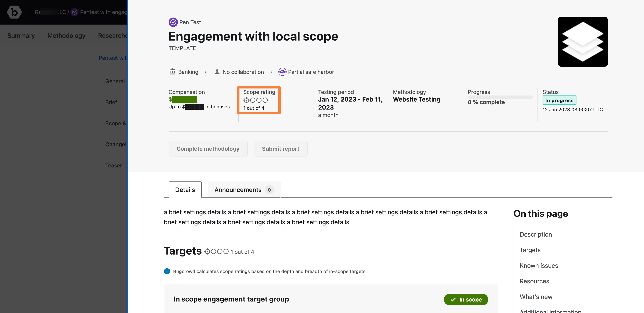Click the testing period date range text
Screen dimensions: 644x313
tap(350, 103)
